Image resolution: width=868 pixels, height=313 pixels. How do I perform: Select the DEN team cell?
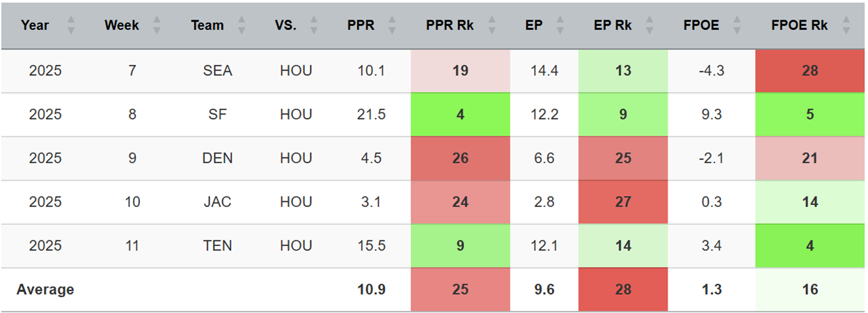pos(219,158)
